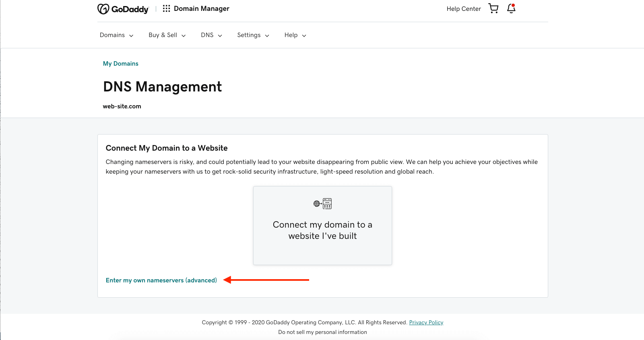View notifications via the bell icon

click(511, 8)
